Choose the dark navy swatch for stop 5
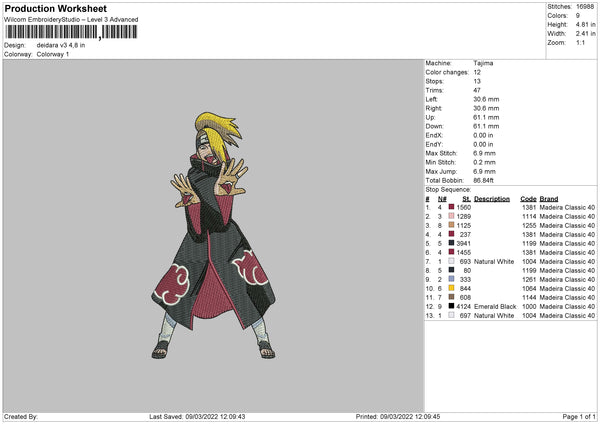This screenshot has height=424, width=600. tap(451, 243)
